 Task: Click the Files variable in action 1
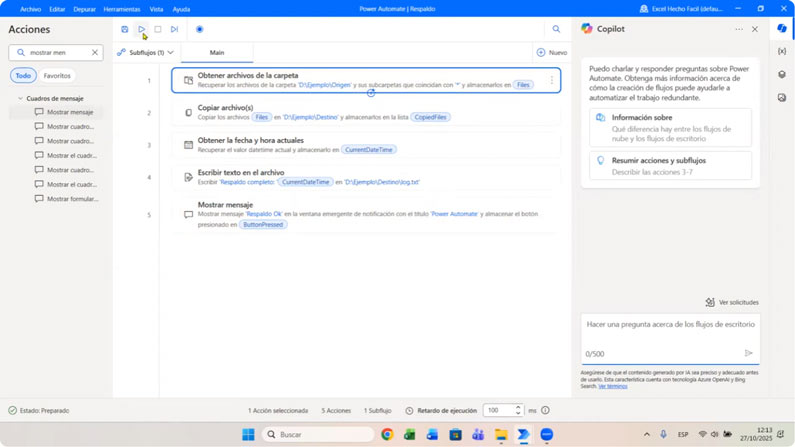[x=523, y=85]
